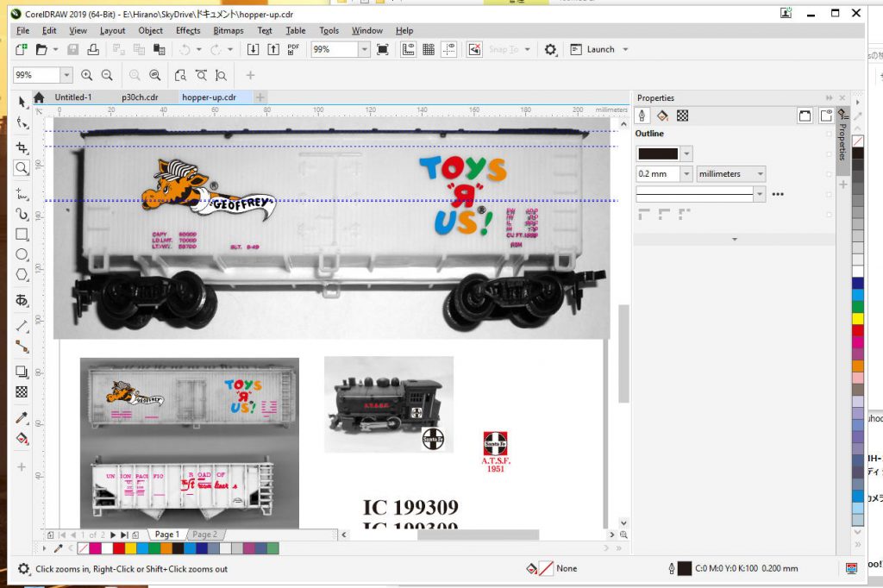Open line style settings ellipsis
This screenshot has width=883, height=588.
(778, 194)
